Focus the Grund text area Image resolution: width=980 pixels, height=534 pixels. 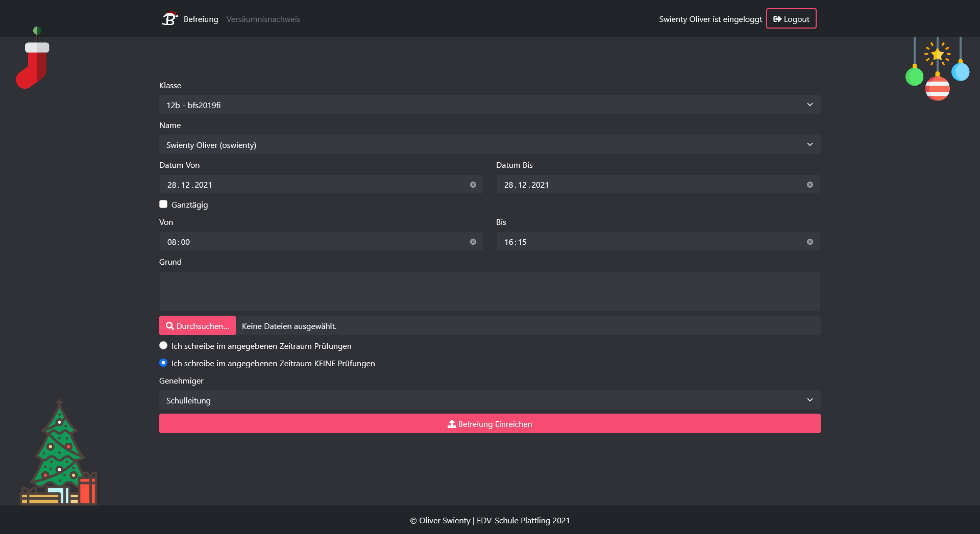[x=489, y=291]
